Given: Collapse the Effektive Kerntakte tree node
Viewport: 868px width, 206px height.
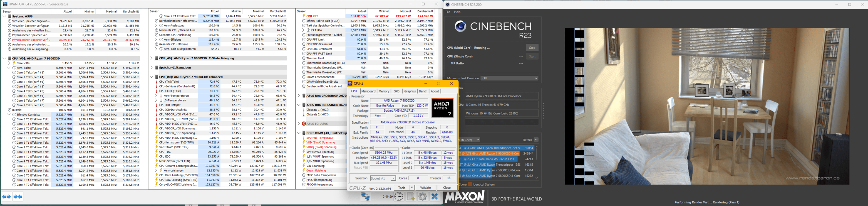Looking at the screenshot, I should point(9,115).
